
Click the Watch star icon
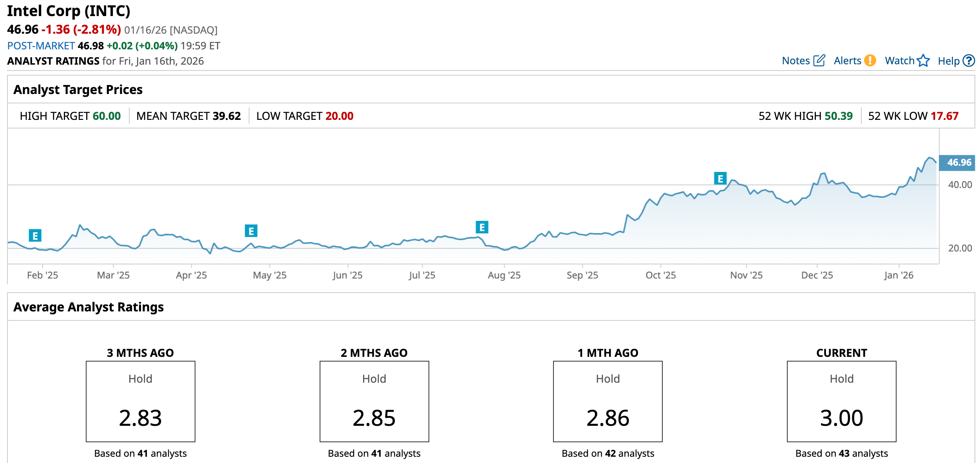pos(923,61)
